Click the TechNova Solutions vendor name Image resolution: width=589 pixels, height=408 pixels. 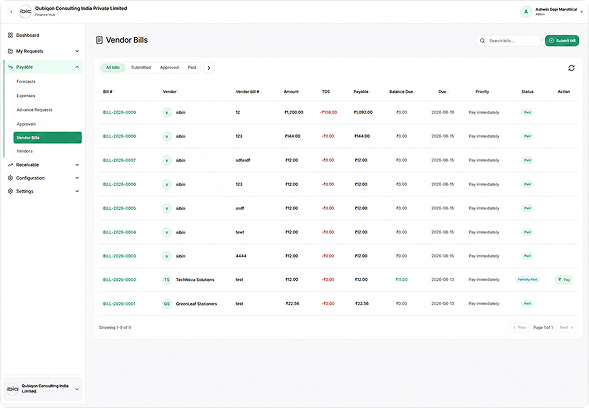pos(195,280)
